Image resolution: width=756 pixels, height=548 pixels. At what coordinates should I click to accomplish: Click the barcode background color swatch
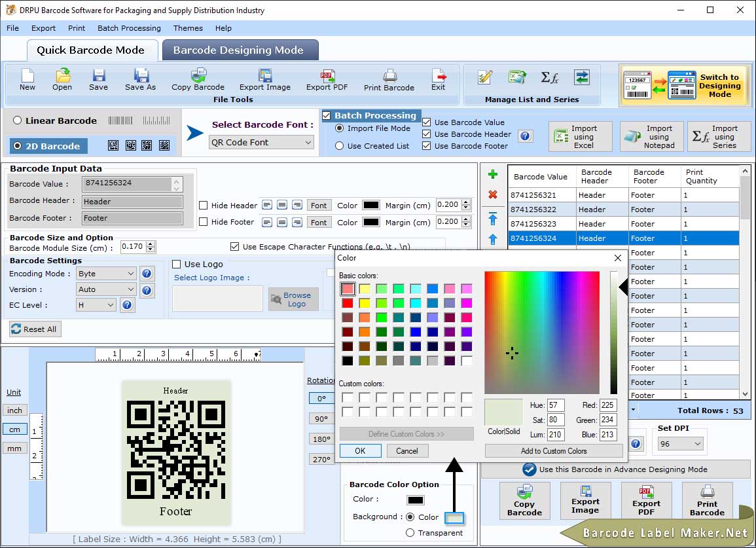coord(454,518)
